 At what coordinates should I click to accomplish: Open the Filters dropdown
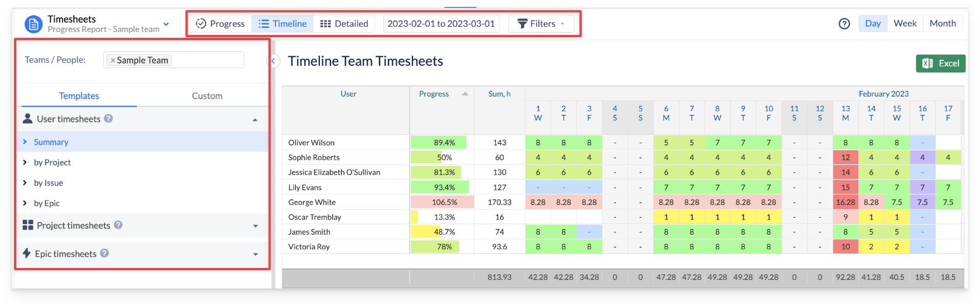541,24
